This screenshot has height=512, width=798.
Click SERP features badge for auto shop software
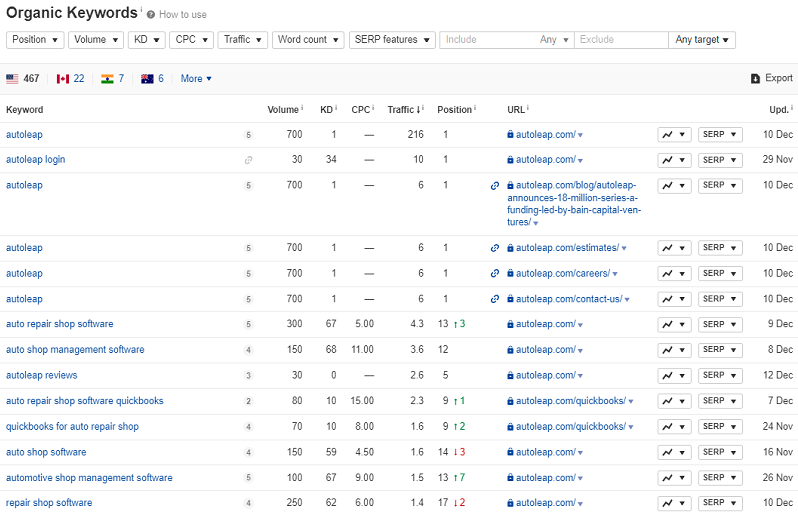(248, 452)
